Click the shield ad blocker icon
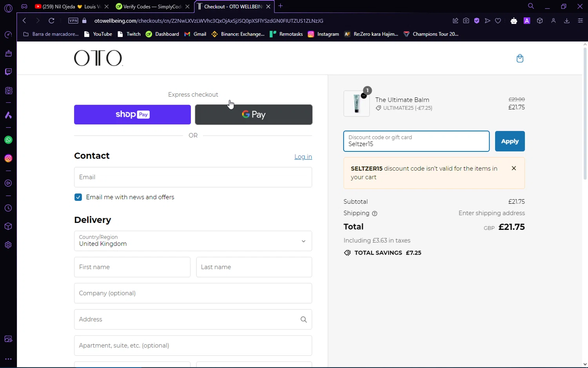Screen dimensions: 588x368 (477, 21)
